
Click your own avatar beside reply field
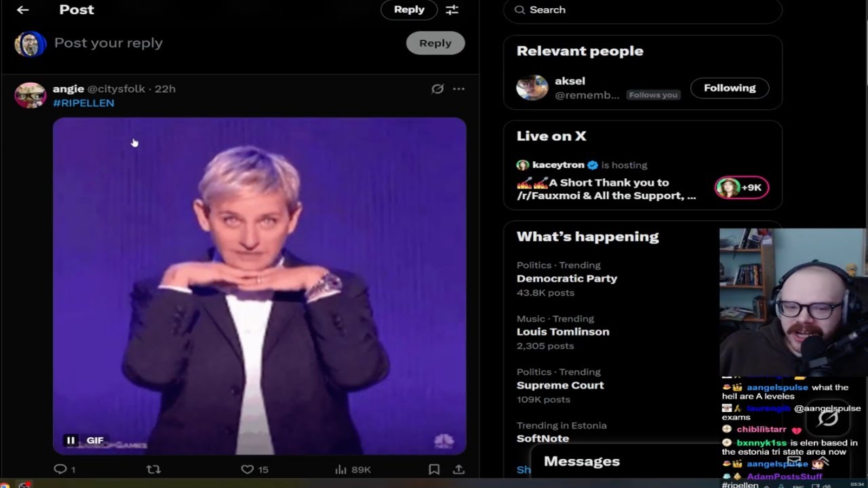[x=31, y=44]
